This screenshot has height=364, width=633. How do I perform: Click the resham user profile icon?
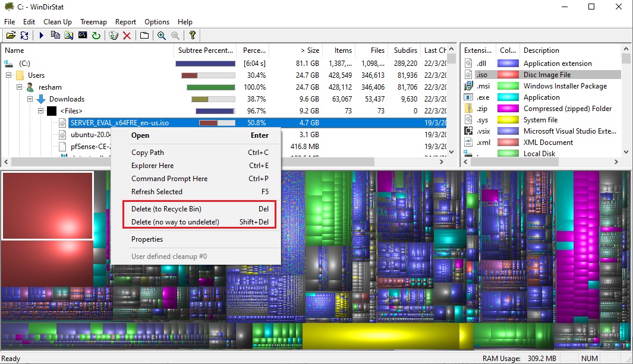click(30, 87)
